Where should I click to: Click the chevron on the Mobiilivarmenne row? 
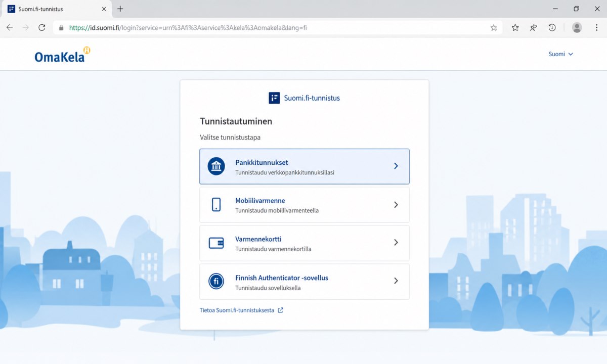(x=396, y=205)
